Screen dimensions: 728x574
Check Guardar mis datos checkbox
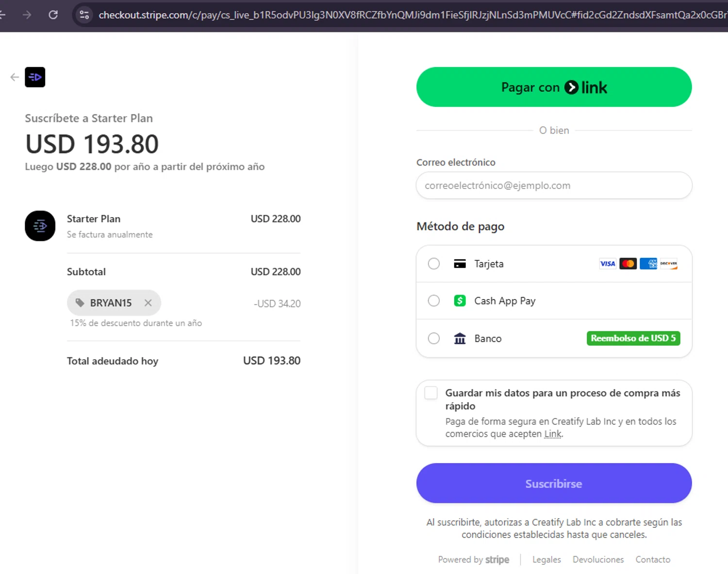pyautogui.click(x=431, y=393)
